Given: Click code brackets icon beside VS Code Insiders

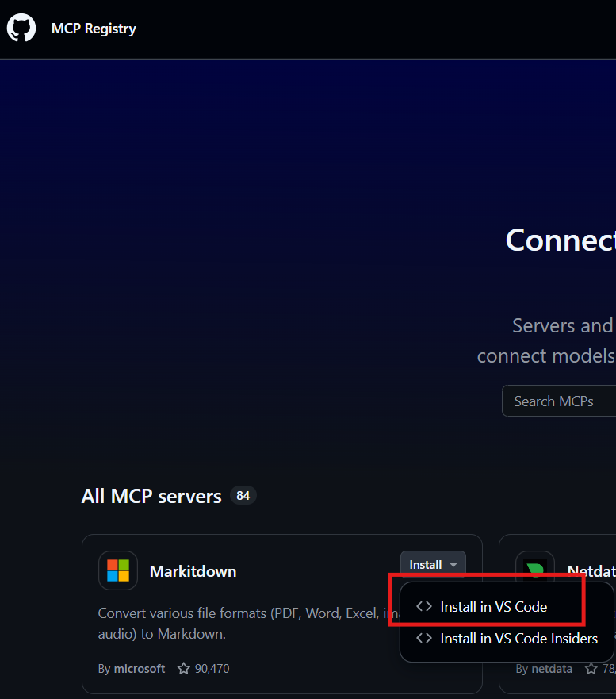Looking at the screenshot, I should tap(424, 638).
